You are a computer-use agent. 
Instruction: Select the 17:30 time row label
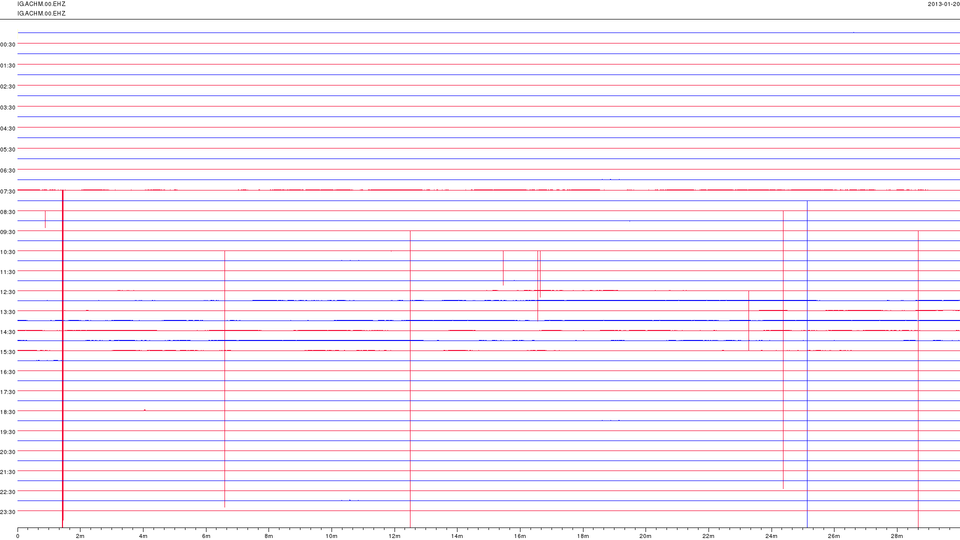pos(8,392)
